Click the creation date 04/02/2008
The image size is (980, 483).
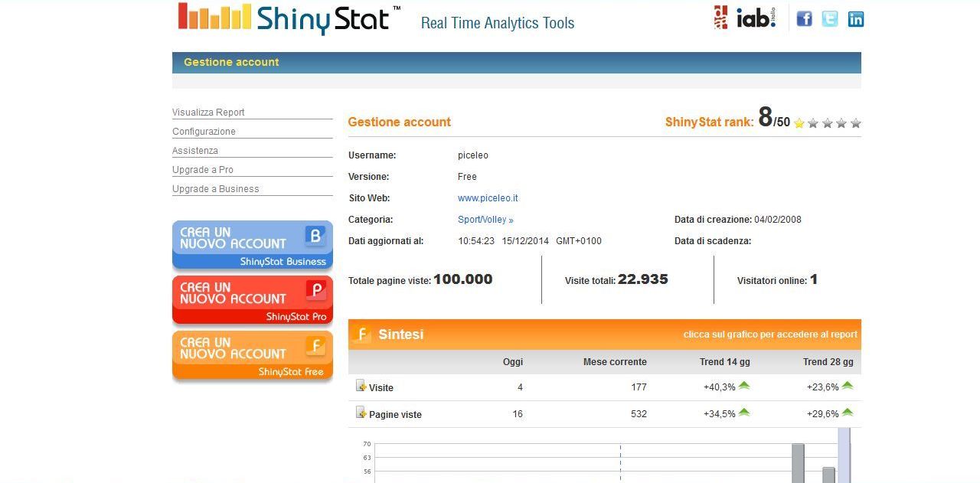pos(778,219)
